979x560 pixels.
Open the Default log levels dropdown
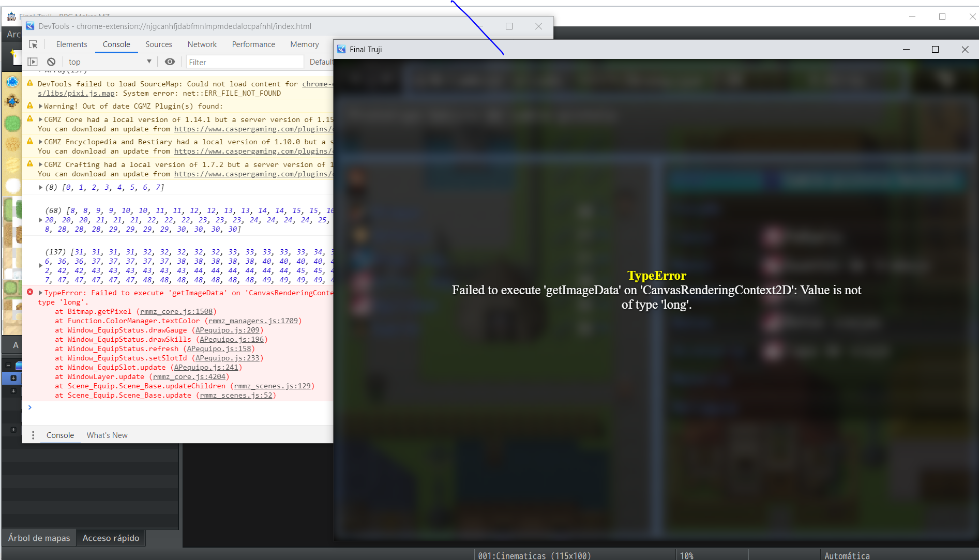(x=321, y=62)
